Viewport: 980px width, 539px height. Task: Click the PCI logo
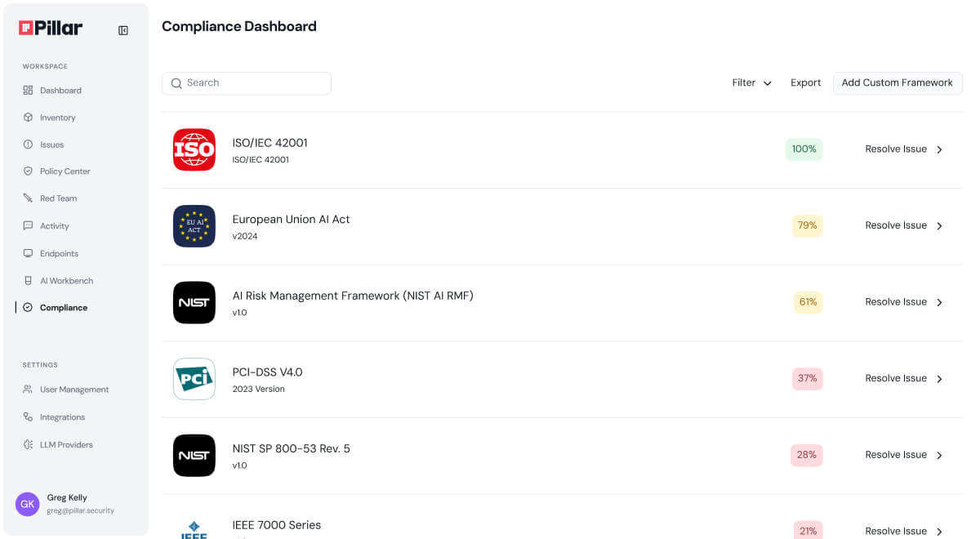pos(194,379)
